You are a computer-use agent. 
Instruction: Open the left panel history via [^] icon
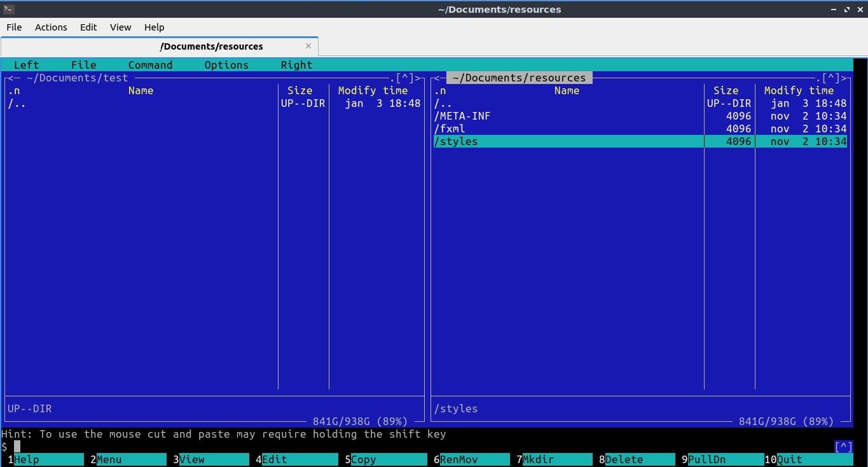(405, 78)
